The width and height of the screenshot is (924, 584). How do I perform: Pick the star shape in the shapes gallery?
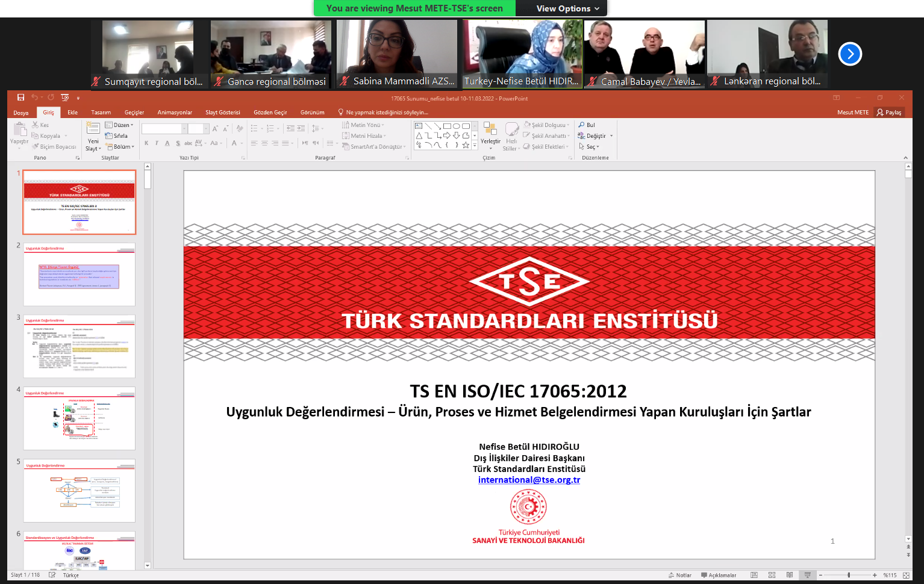466,145
